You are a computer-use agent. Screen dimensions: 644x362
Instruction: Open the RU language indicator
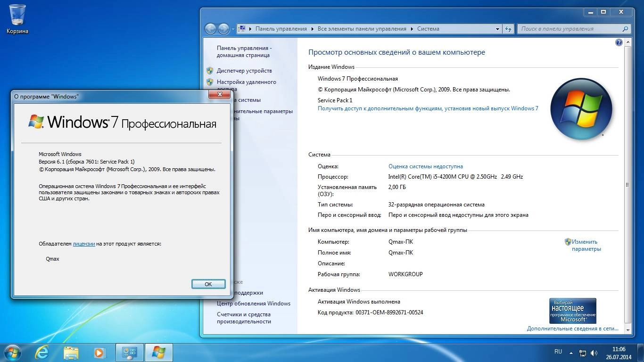click(x=558, y=352)
